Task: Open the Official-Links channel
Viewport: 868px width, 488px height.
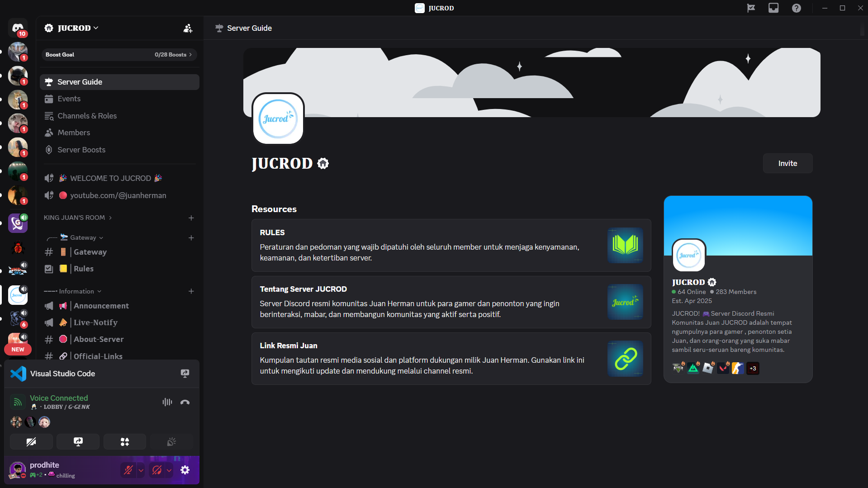Action: (x=119, y=356)
